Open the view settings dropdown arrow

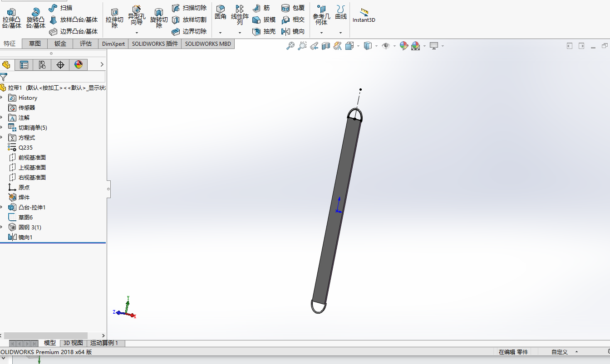[x=443, y=46]
